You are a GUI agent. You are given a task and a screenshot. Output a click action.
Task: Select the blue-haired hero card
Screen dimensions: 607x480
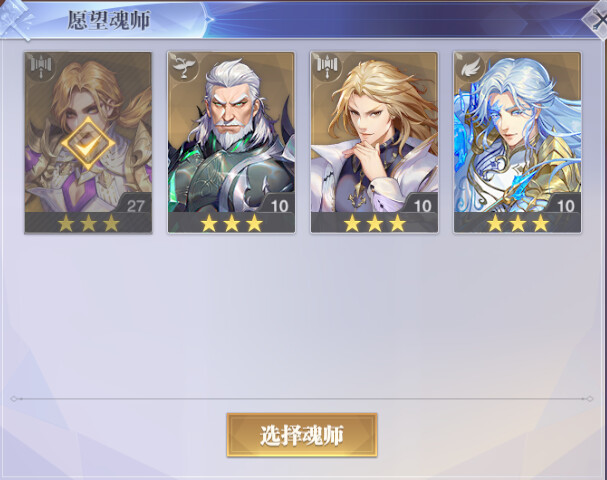518,142
